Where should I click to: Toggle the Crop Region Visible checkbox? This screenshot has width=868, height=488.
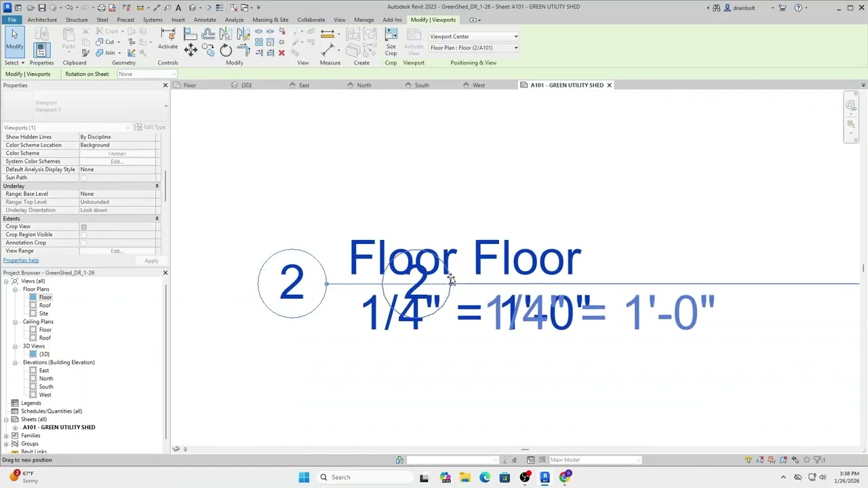coord(83,235)
